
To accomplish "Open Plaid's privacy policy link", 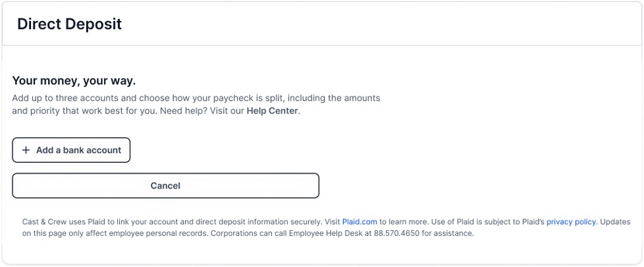I will pos(571,222).
